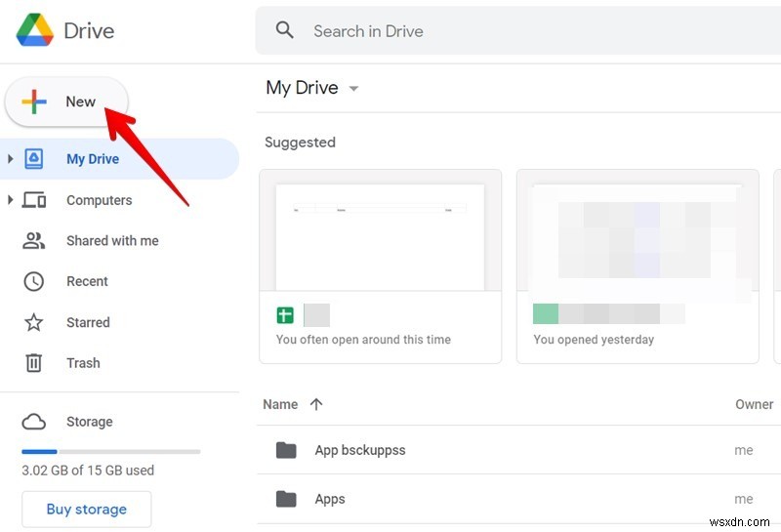
Task: Click into Search in Drive field
Action: point(518,31)
